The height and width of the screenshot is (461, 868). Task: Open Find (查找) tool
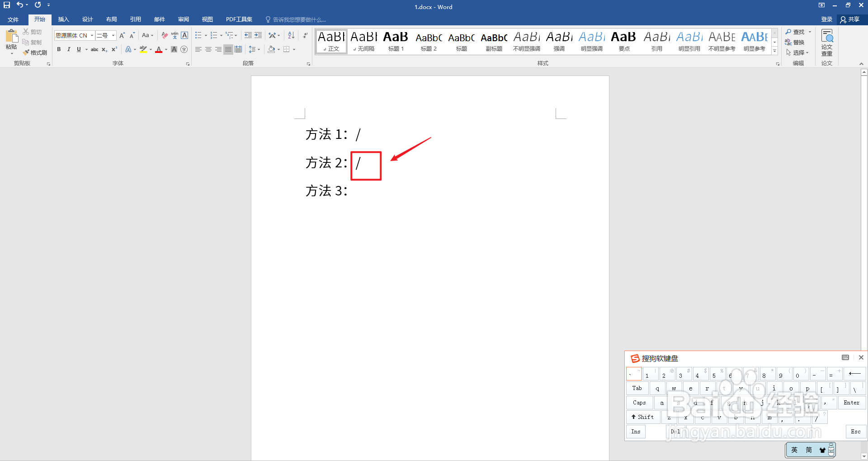click(796, 32)
